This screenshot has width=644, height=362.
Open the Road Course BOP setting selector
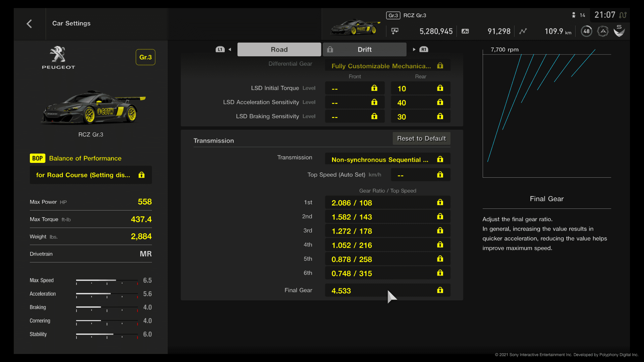(91, 175)
